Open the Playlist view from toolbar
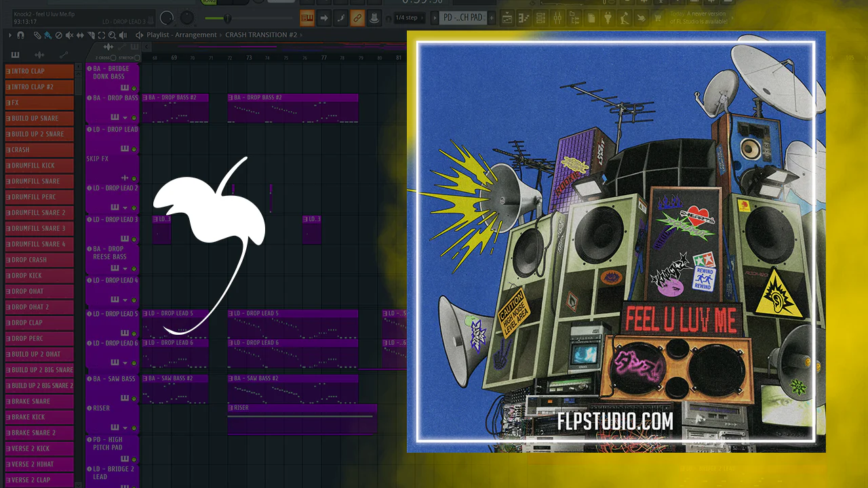 [x=507, y=18]
